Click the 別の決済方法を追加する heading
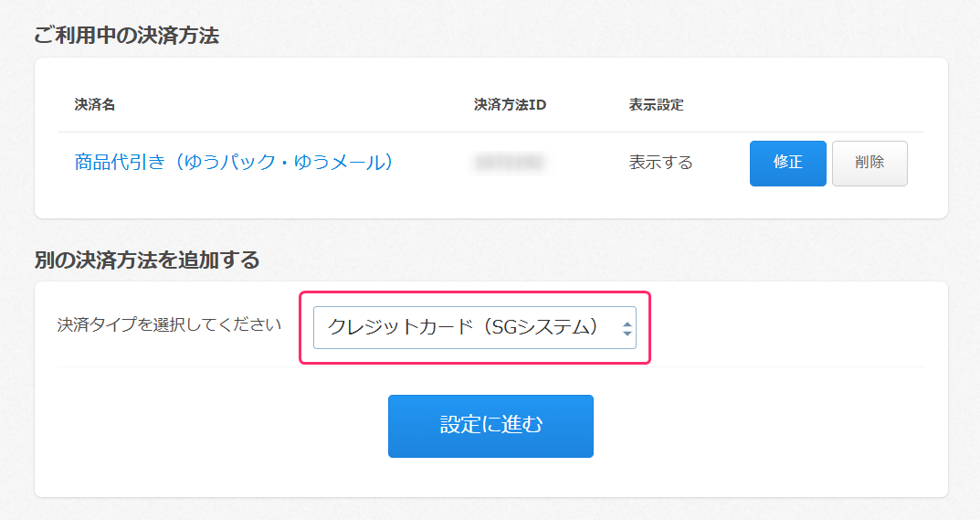This screenshot has width=980, height=520. (x=146, y=260)
